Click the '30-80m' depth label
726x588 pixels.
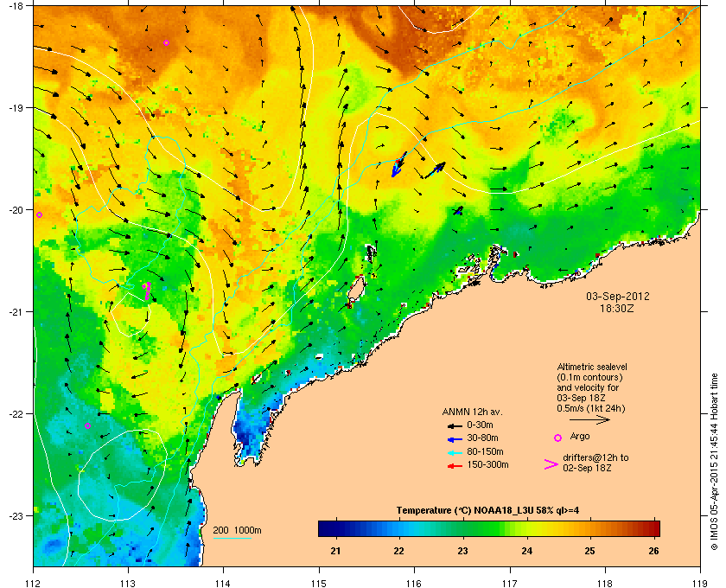[x=482, y=438]
